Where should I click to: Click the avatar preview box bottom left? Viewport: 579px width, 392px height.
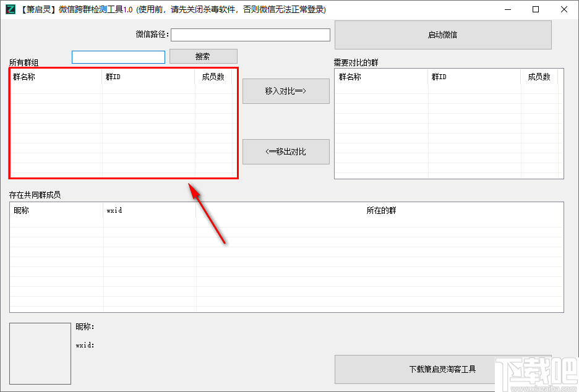point(40,352)
